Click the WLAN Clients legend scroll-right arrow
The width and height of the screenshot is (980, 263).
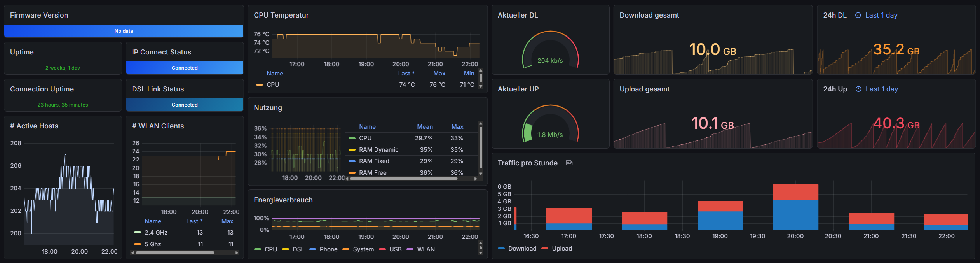click(237, 253)
